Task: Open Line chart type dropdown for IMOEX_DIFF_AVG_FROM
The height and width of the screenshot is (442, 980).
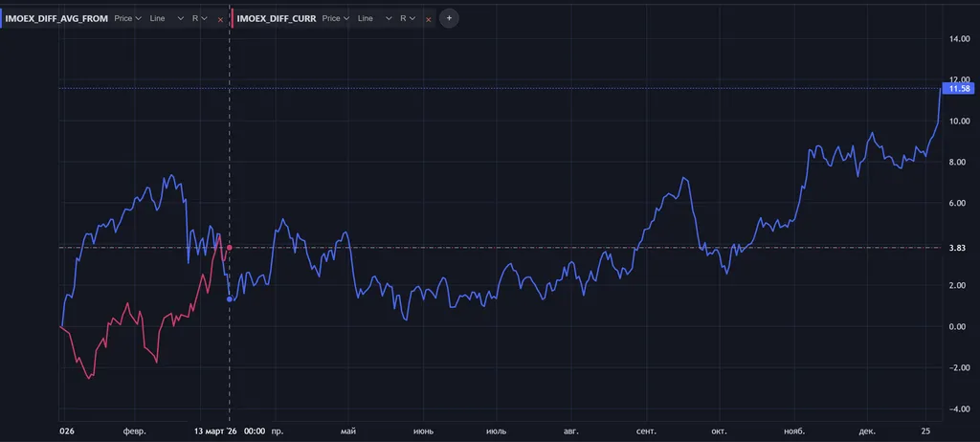Action: (x=167, y=18)
